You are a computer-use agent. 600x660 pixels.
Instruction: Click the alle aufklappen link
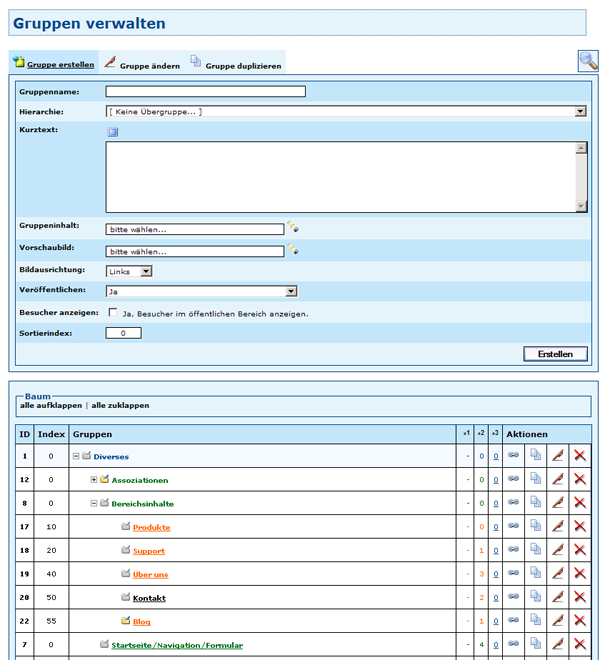point(52,405)
